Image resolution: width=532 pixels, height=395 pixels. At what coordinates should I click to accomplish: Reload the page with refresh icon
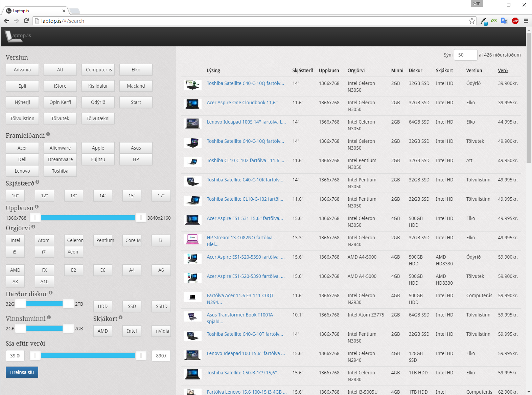point(26,21)
